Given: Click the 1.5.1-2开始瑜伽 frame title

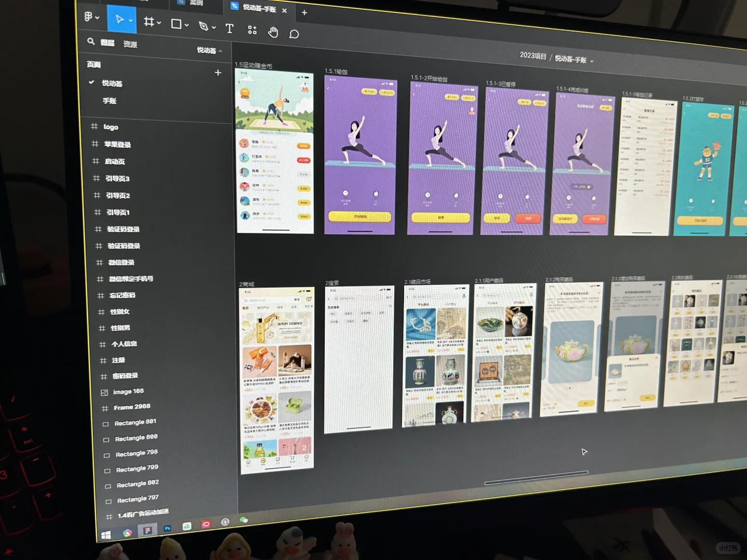Looking at the screenshot, I should click(x=429, y=78).
